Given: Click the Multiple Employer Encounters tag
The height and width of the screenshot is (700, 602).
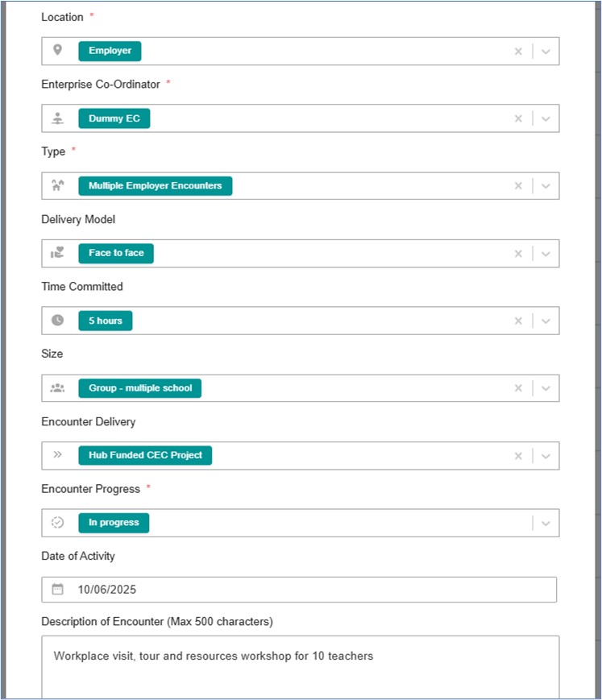Looking at the screenshot, I should (x=155, y=185).
